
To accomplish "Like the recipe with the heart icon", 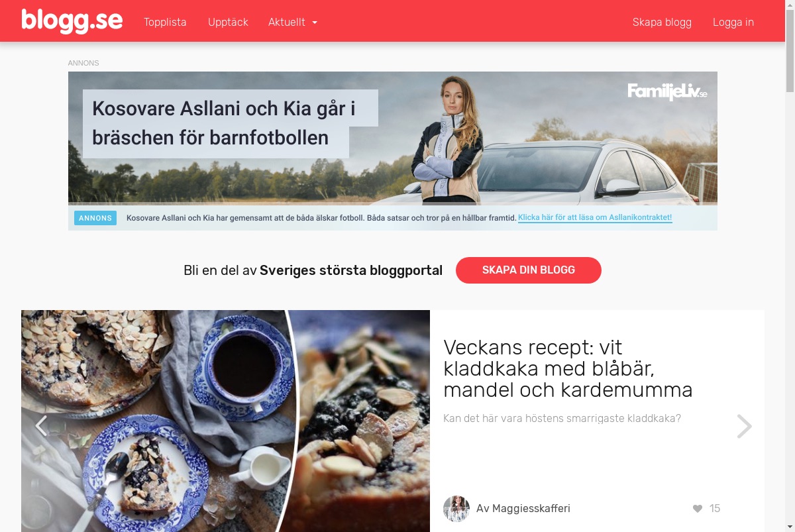I will point(698,509).
